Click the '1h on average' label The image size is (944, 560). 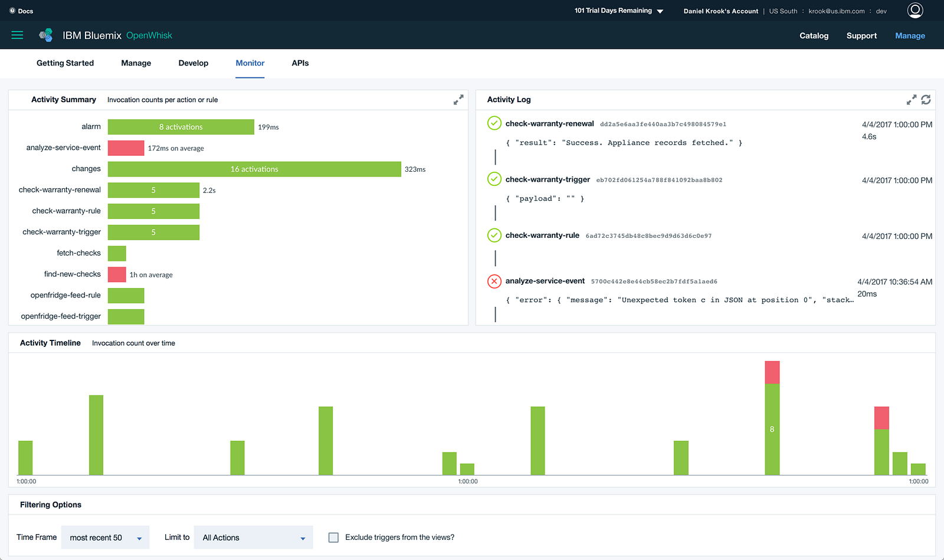click(151, 275)
